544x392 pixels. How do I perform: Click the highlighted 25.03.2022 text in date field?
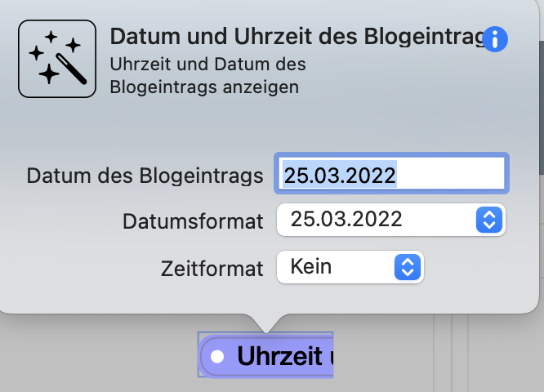tap(340, 175)
